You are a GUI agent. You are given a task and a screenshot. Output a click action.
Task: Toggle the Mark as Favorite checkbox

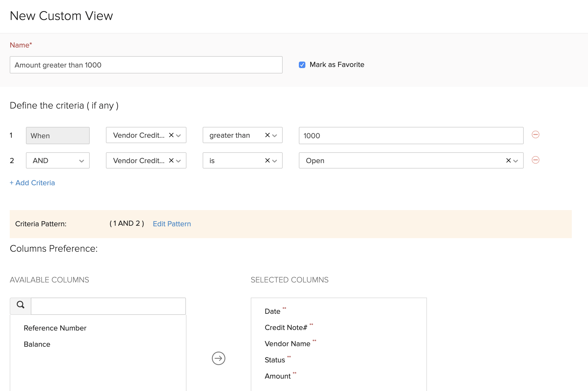point(302,65)
